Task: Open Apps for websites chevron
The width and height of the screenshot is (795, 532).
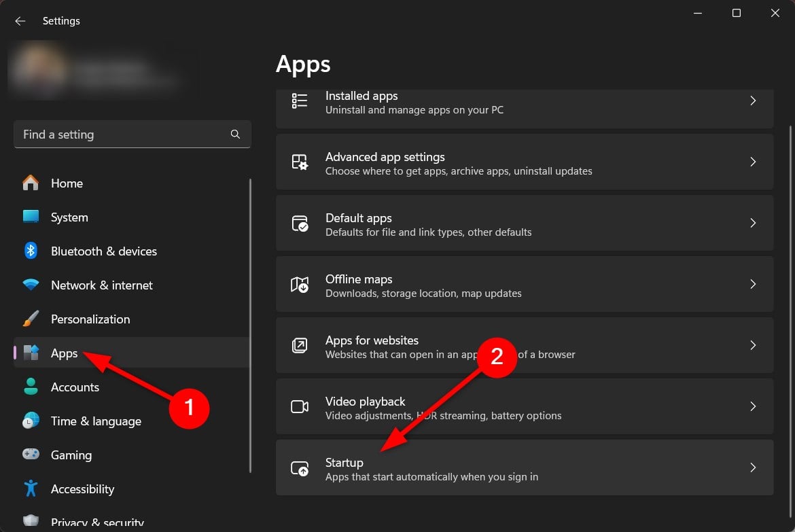Action: coord(753,345)
